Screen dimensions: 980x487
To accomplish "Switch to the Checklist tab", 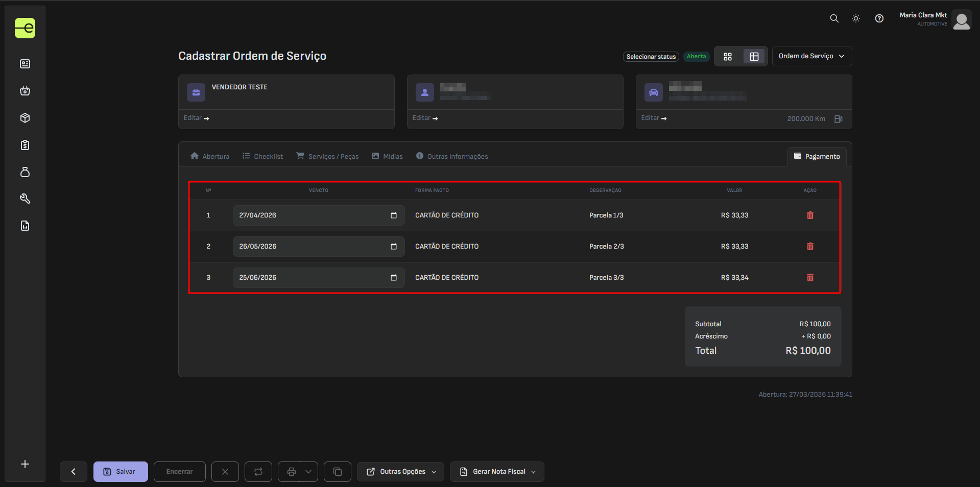I will pyautogui.click(x=262, y=156).
